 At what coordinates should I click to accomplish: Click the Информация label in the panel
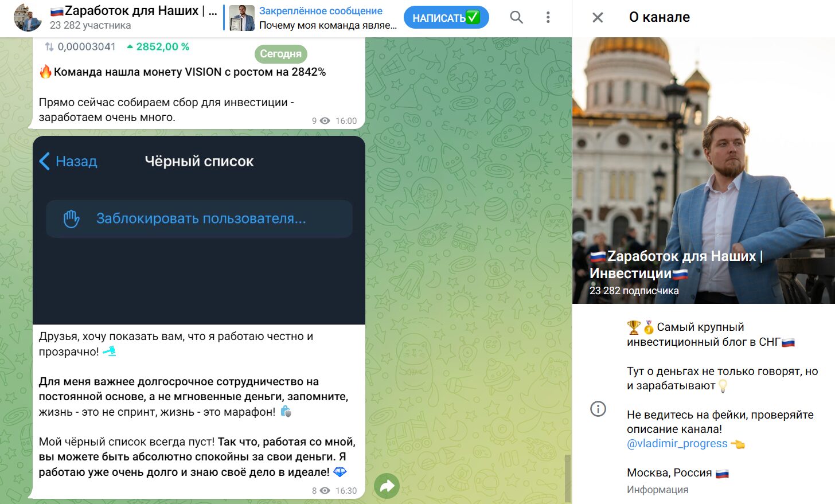click(657, 490)
